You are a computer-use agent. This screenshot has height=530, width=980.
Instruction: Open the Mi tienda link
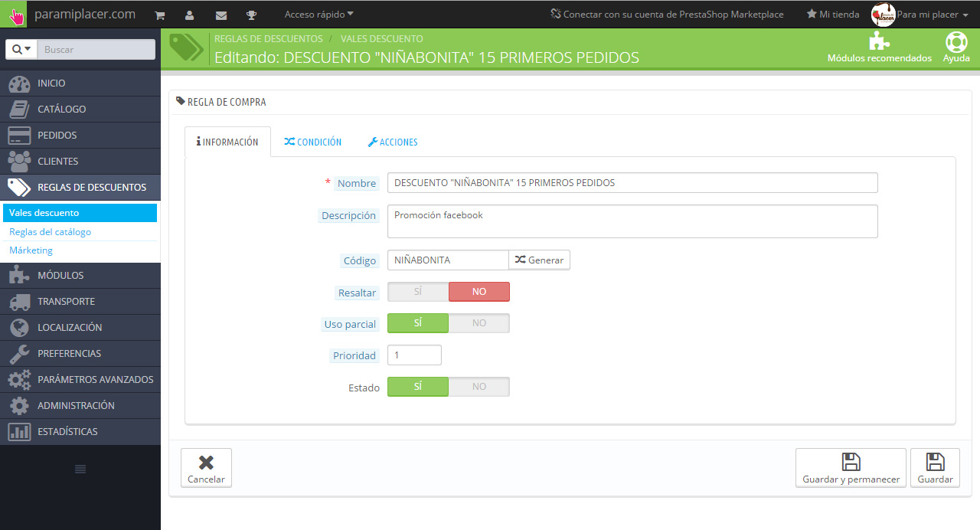pyautogui.click(x=833, y=15)
